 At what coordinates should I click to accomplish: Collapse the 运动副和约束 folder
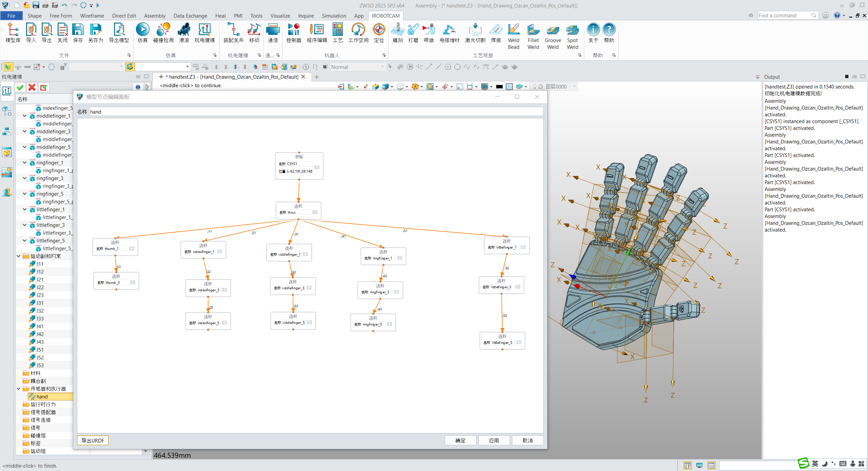tap(19, 256)
